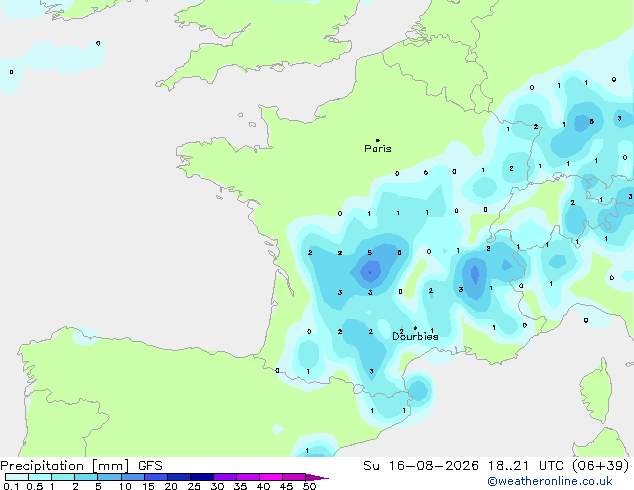Open the weatheronline.co.uk copyright link
Screen dimensions: 634x490
[550, 481]
